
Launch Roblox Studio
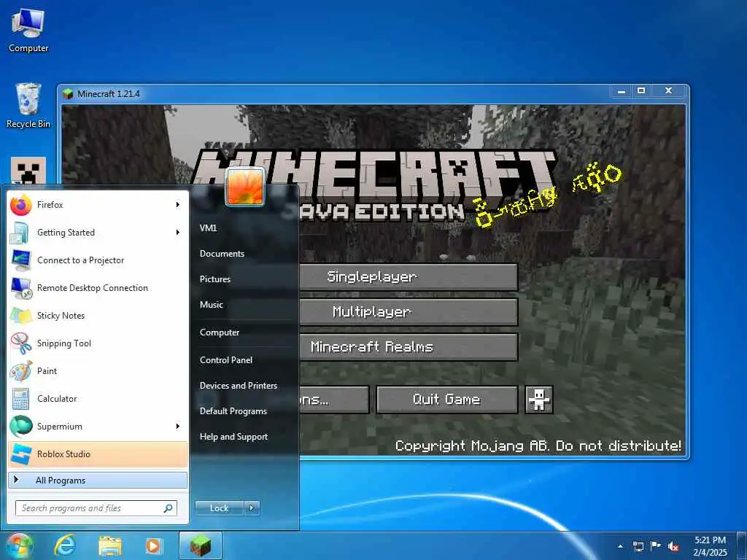[98, 454]
